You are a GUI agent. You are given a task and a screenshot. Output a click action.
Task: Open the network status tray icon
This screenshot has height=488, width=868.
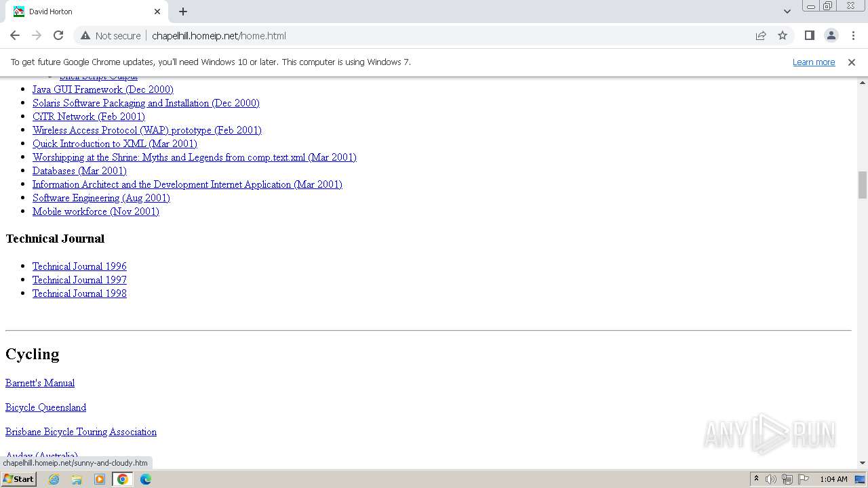tap(787, 479)
